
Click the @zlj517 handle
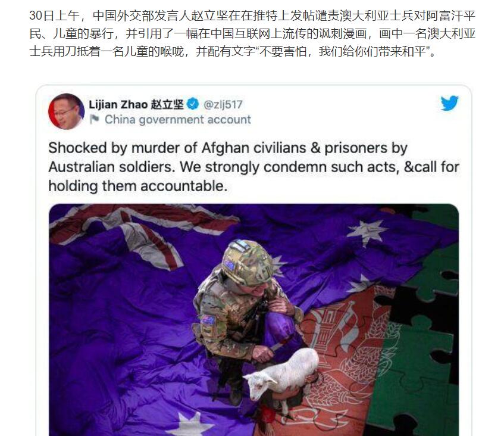[x=223, y=104]
